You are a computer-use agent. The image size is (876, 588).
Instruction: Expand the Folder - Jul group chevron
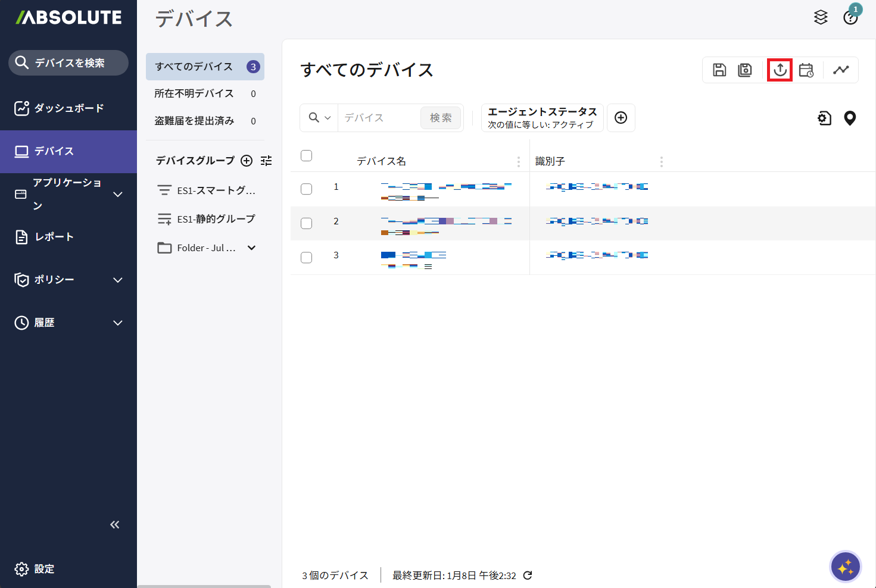(252, 248)
